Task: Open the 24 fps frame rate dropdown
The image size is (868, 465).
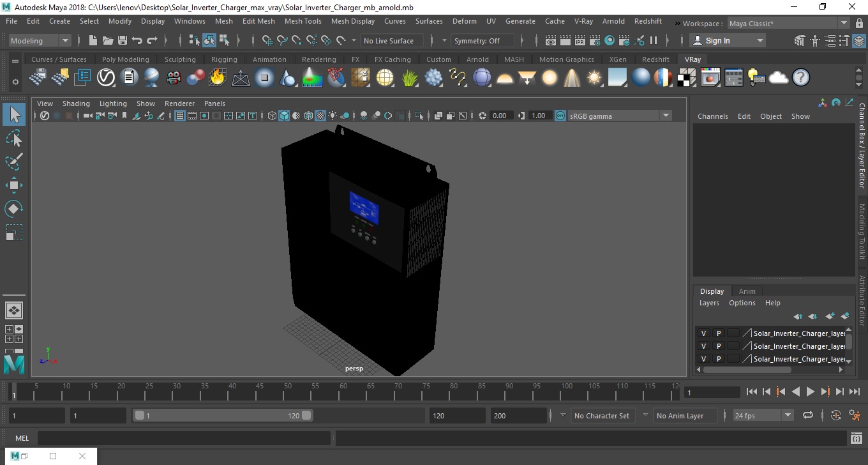Action: [x=763, y=415]
